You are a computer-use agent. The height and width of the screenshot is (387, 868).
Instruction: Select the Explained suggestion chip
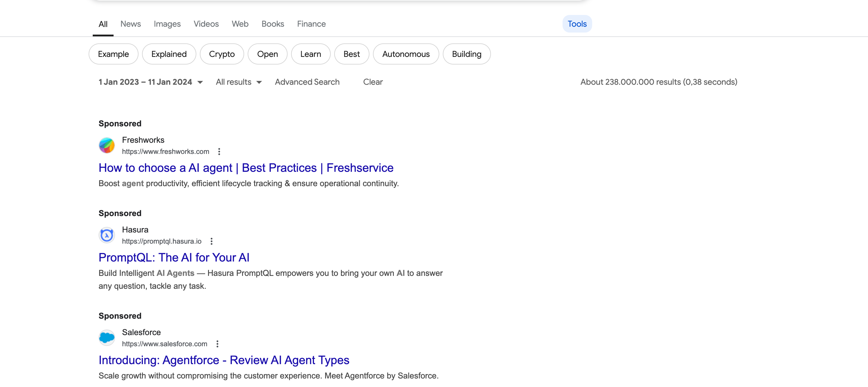point(168,54)
